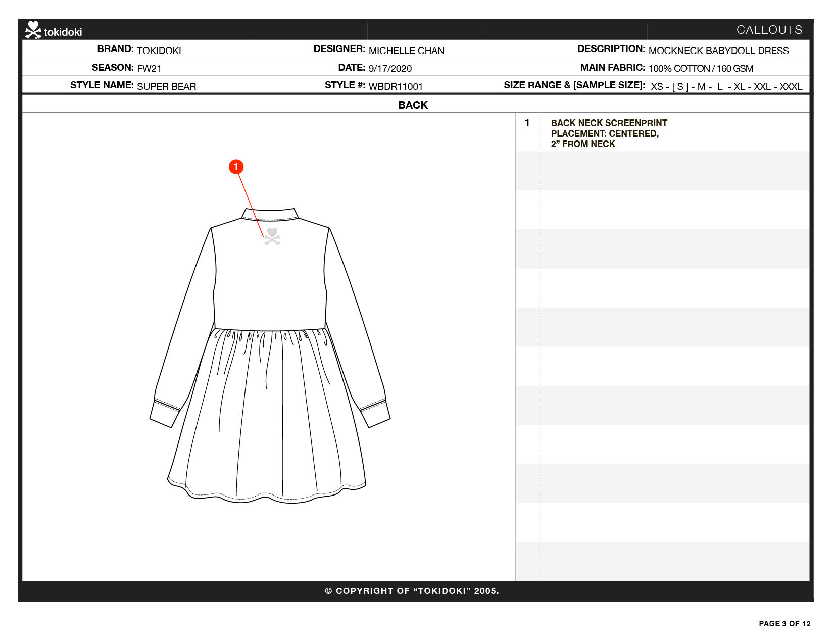The width and height of the screenshot is (834, 644).
Task: Select 'SIZE RANGE & [SAMPLE SIZE]:' label
Action: click(x=574, y=85)
